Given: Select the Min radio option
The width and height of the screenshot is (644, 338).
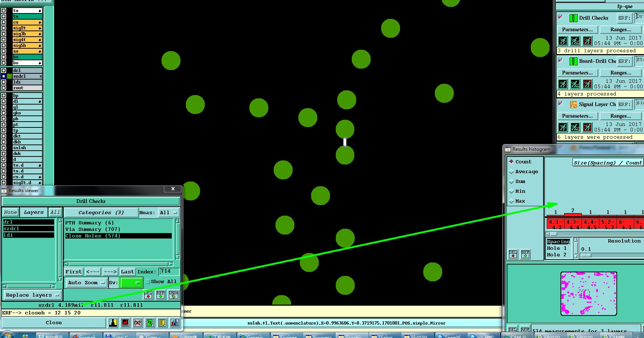Looking at the screenshot, I should click(511, 191).
